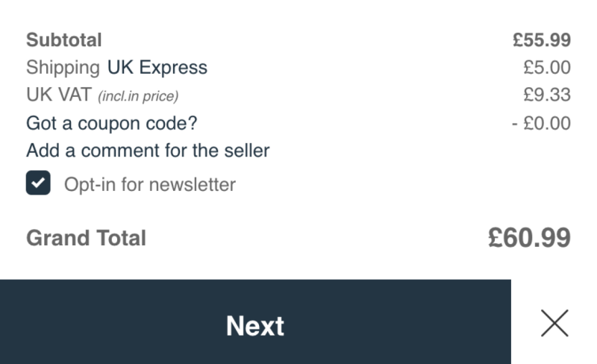Click the Opt-in for newsletter label text
Image resolution: width=597 pixels, height=364 pixels.
(150, 185)
